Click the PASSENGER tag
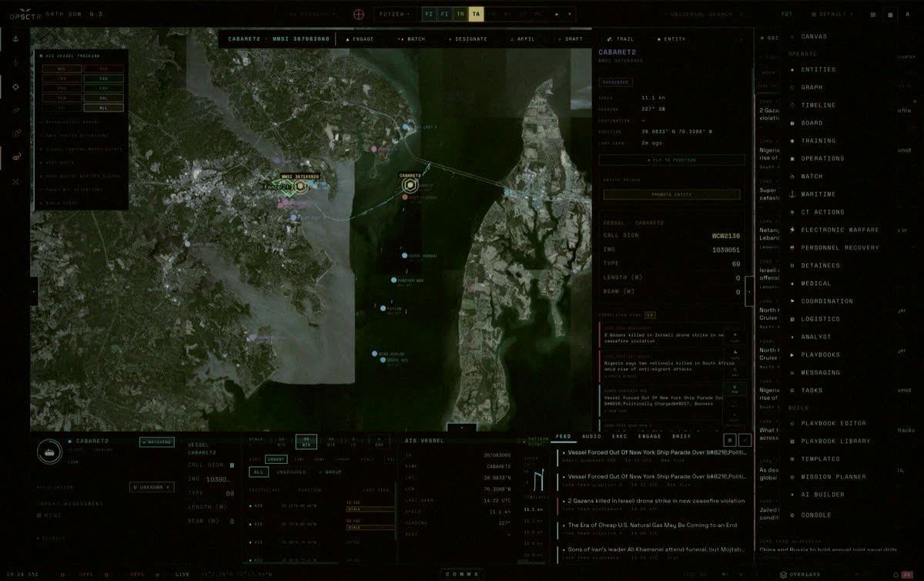The image size is (924, 581). (x=614, y=82)
